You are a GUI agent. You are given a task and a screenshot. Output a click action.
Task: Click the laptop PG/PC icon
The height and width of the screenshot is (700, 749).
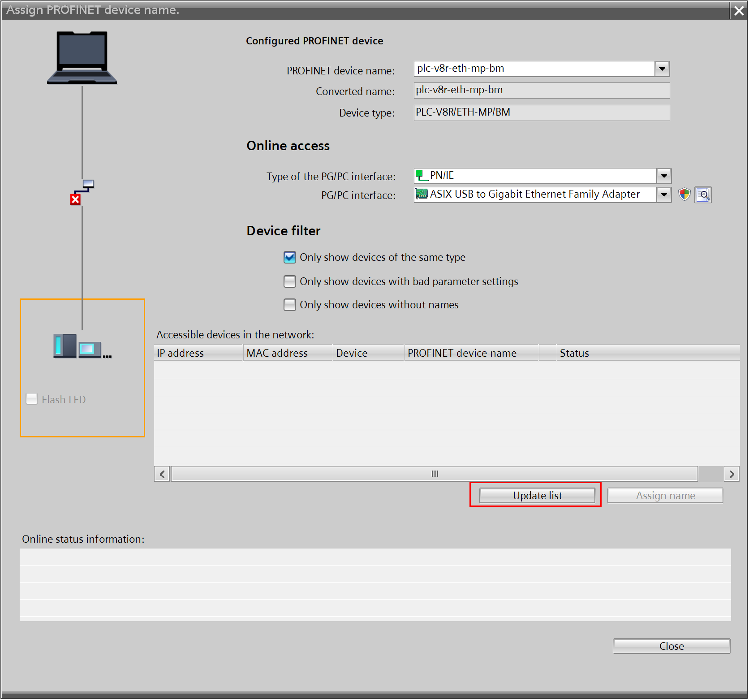click(x=82, y=57)
